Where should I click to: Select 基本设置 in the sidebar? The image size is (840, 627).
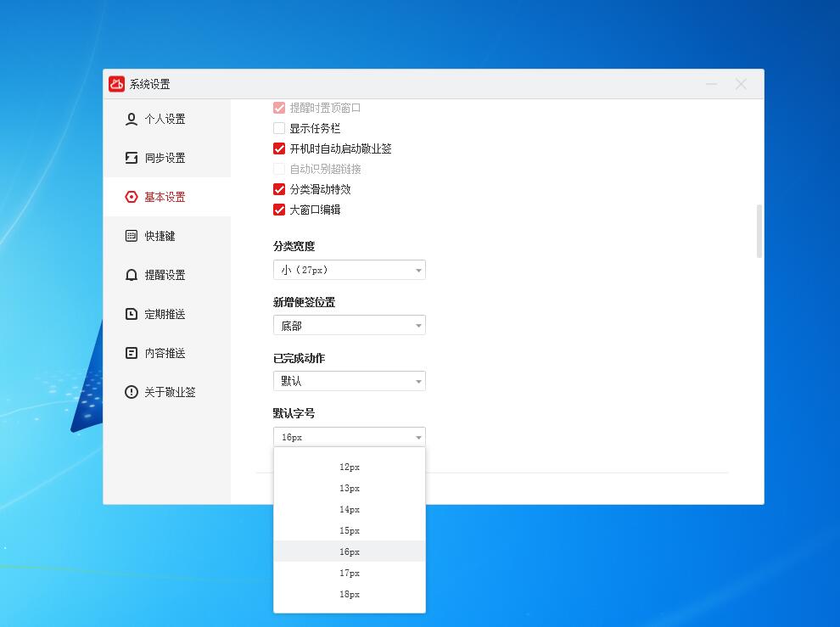[x=166, y=197]
